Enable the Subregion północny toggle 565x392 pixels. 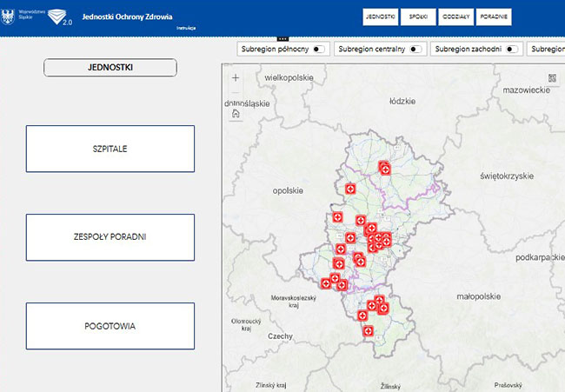point(319,50)
